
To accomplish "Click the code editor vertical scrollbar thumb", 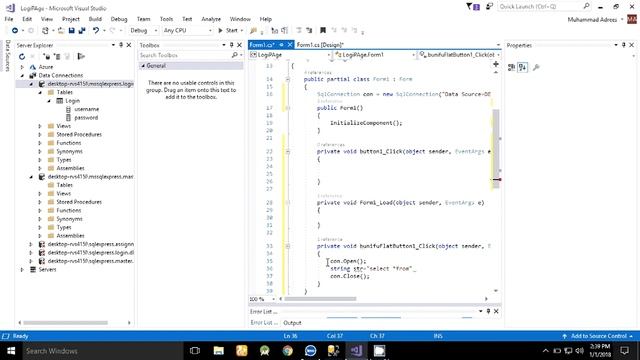I will [x=496, y=148].
